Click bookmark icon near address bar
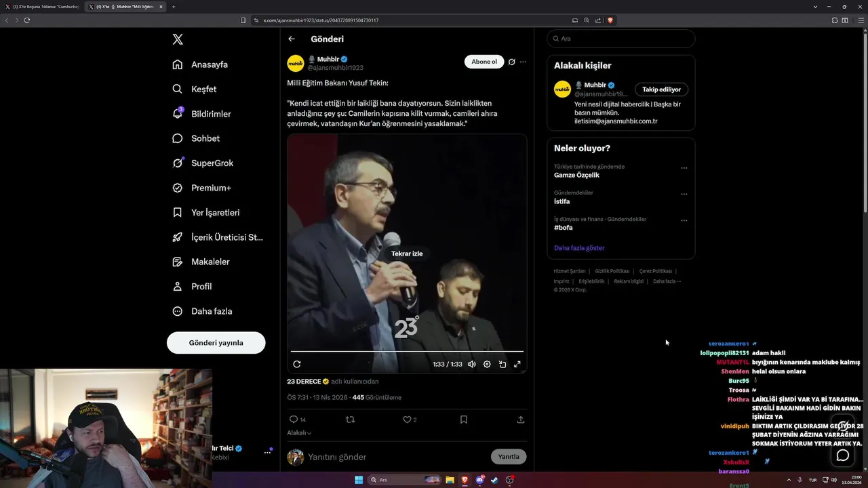868x488 pixels. coord(243,20)
